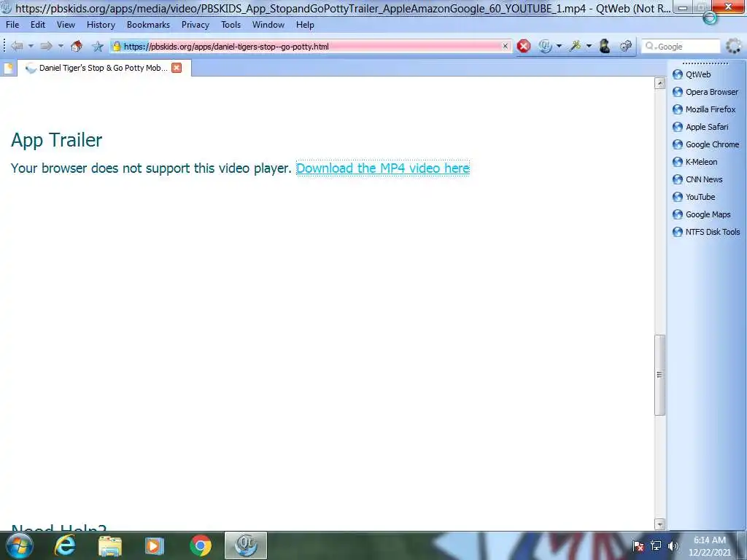Open the volume speaker tray icon
This screenshot has width=747, height=560.
pyautogui.click(x=673, y=546)
